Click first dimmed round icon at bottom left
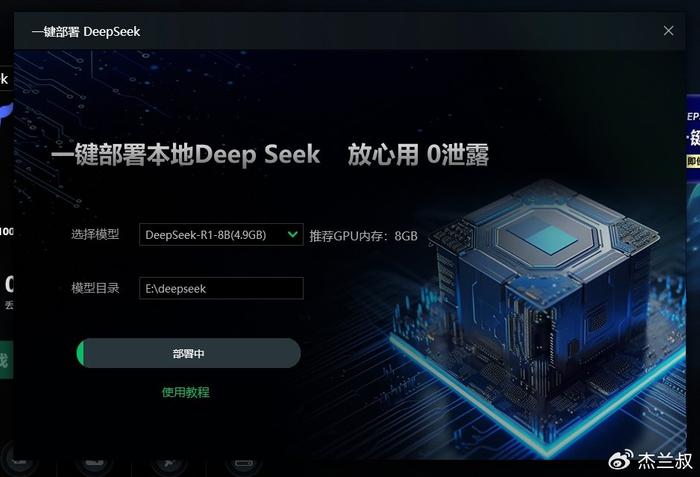The height and width of the screenshot is (477, 700). 19,460
